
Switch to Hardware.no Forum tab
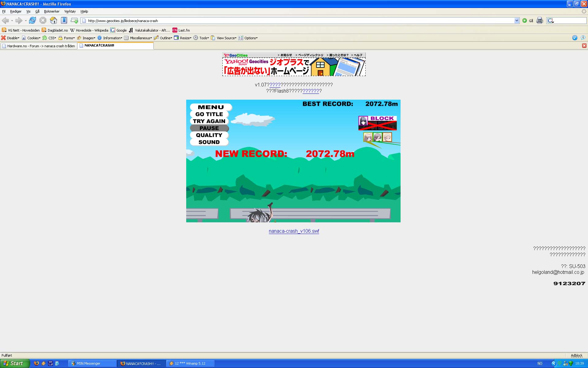point(39,46)
